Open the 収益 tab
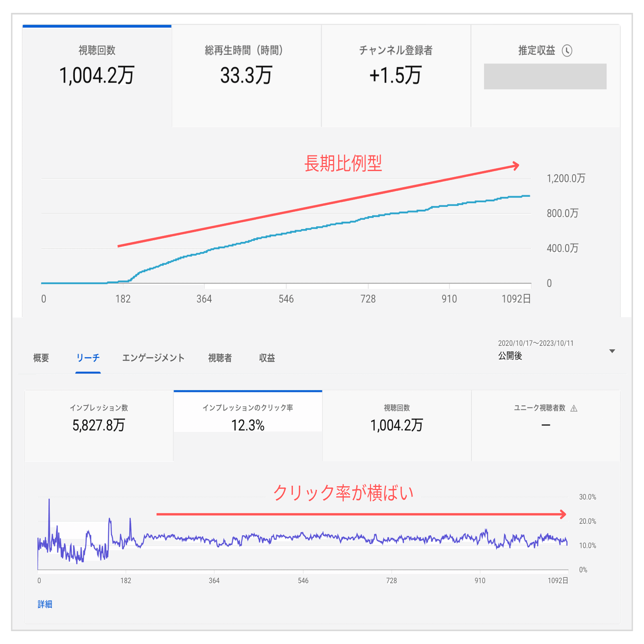 click(267, 358)
